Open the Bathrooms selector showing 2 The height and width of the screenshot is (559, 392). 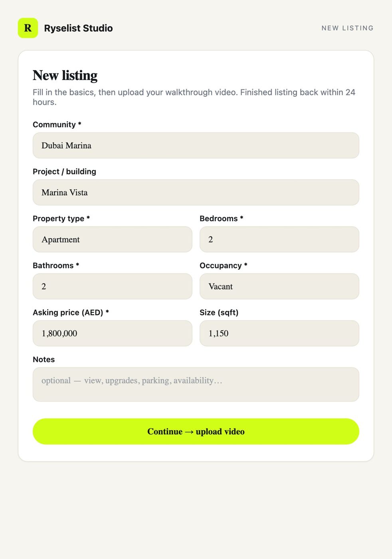[113, 286]
